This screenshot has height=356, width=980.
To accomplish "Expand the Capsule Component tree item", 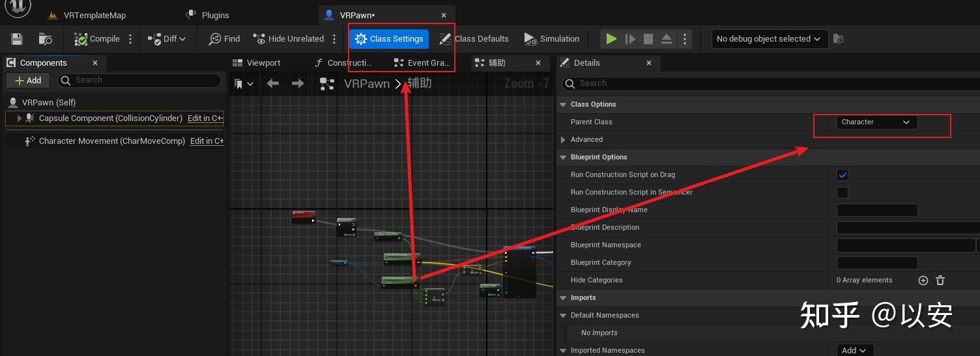I will (20, 118).
